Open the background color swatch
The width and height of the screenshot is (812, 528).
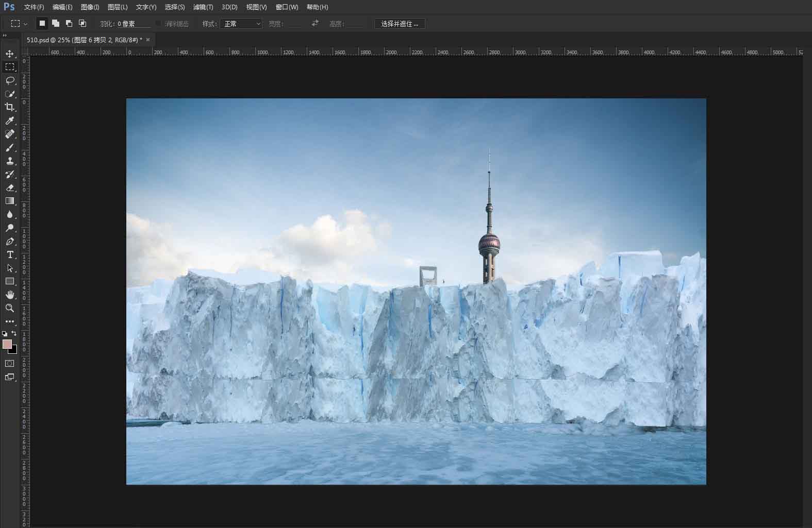pos(14,351)
